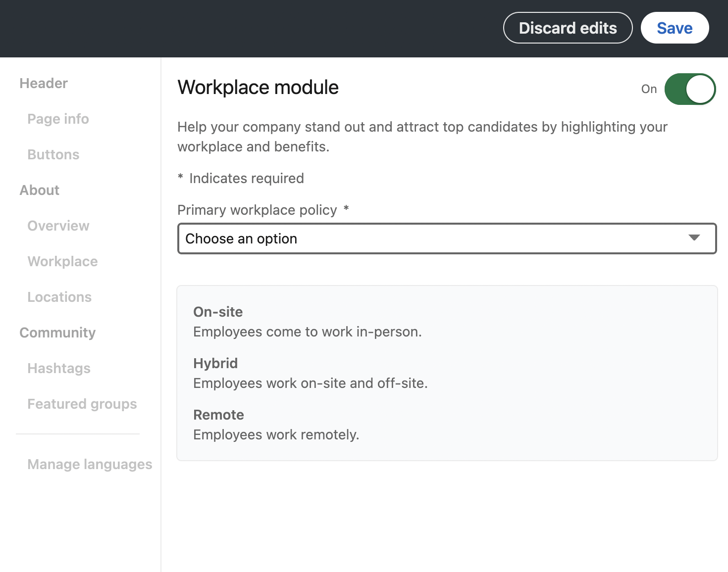Go to the Community section
Image resolution: width=728 pixels, height=572 pixels.
pyautogui.click(x=57, y=333)
